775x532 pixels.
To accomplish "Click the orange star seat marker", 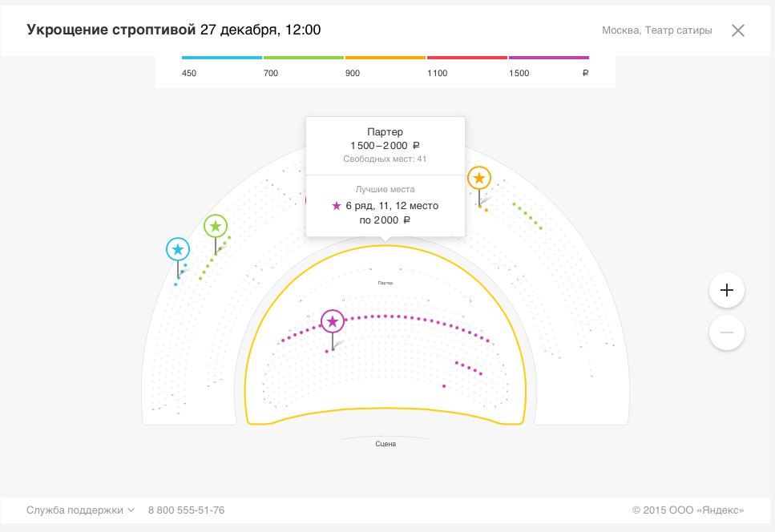I will (479, 178).
